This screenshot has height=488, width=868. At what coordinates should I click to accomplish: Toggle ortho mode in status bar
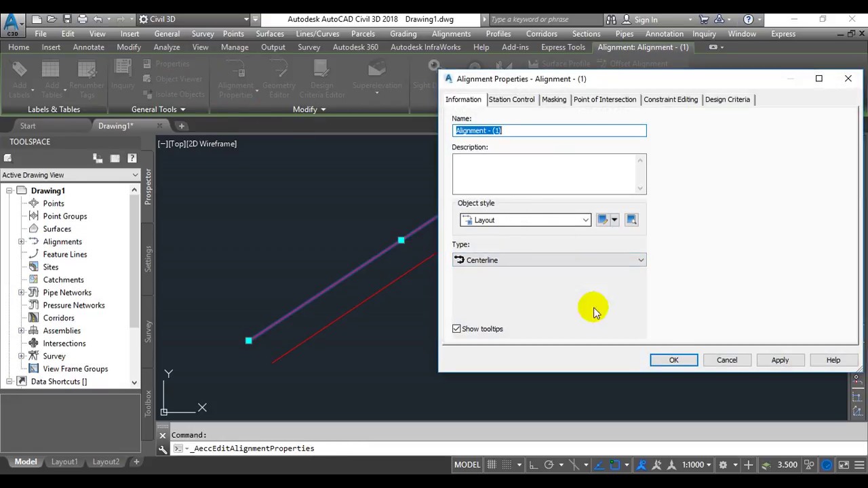click(x=534, y=465)
